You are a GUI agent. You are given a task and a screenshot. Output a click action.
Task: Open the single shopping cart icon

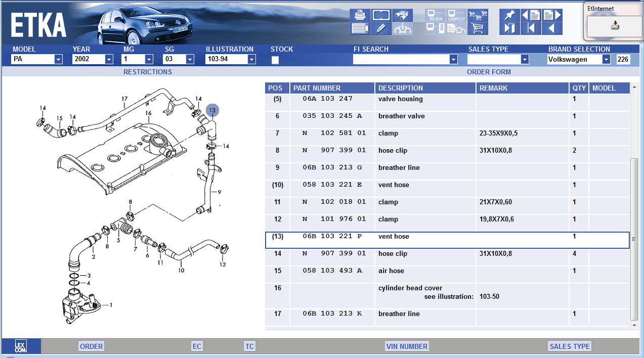pyautogui.click(x=478, y=28)
